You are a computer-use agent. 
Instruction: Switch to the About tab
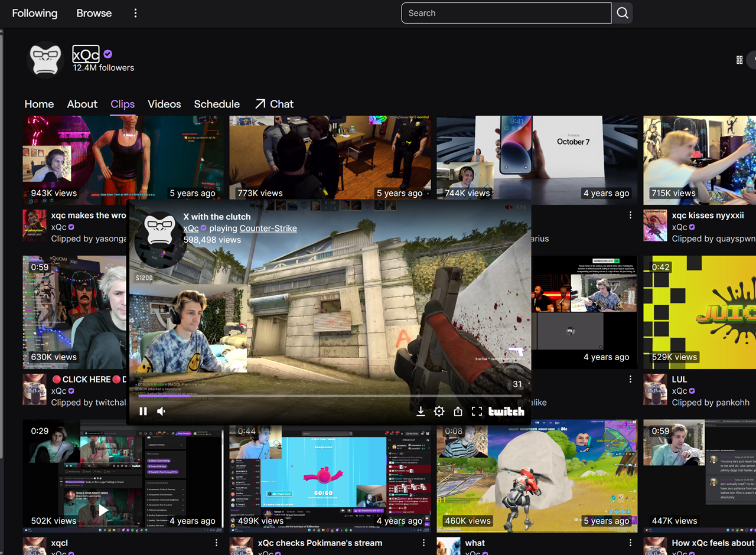coord(82,104)
